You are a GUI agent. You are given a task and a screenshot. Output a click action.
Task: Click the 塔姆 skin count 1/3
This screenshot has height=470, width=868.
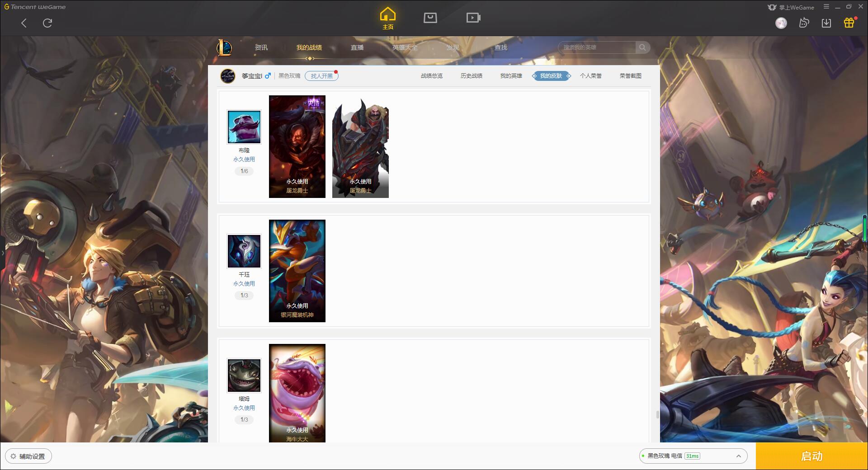point(244,420)
